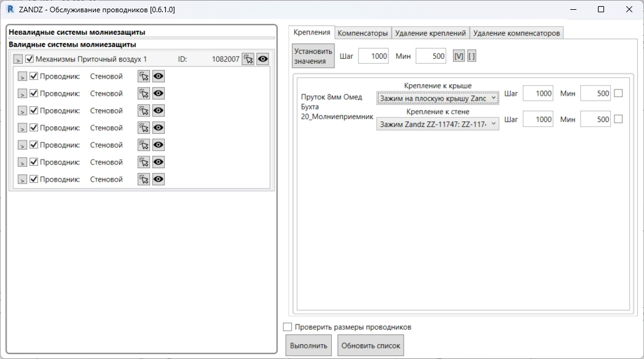This screenshot has width=644, height=359.
Task: Open the Удаление креплений tab
Action: pos(430,33)
